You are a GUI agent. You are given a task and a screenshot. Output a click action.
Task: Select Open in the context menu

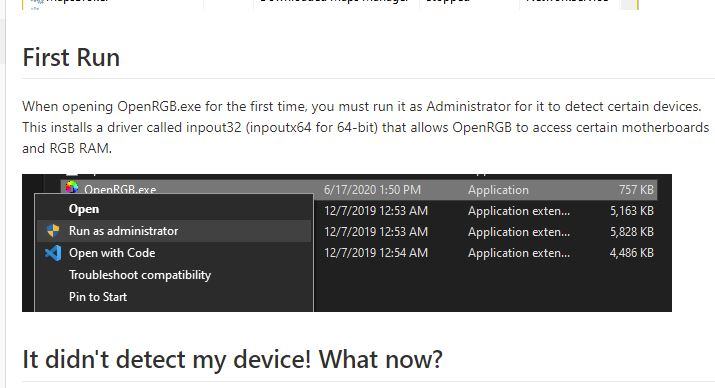pos(84,209)
